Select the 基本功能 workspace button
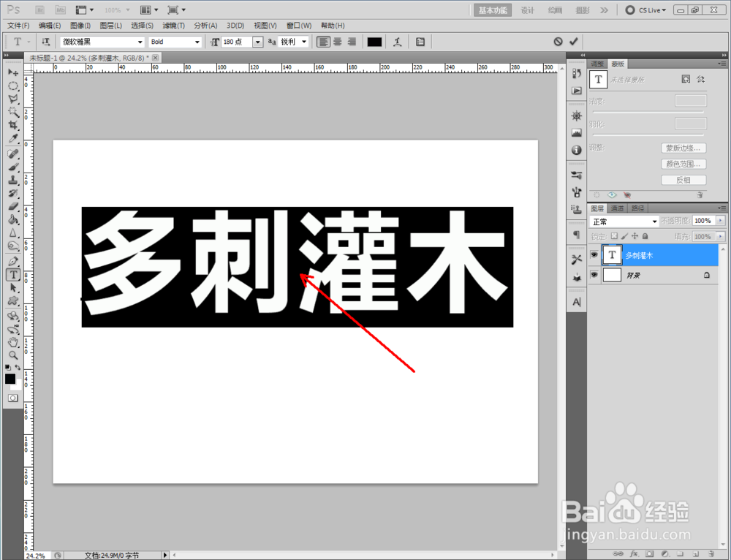Image resolution: width=731 pixels, height=560 pixels. coord(493,10)
